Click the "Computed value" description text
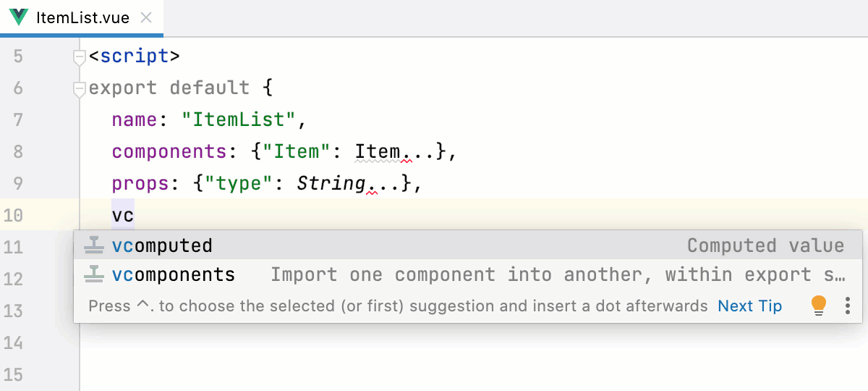868x391 pixels. point(765,246)
